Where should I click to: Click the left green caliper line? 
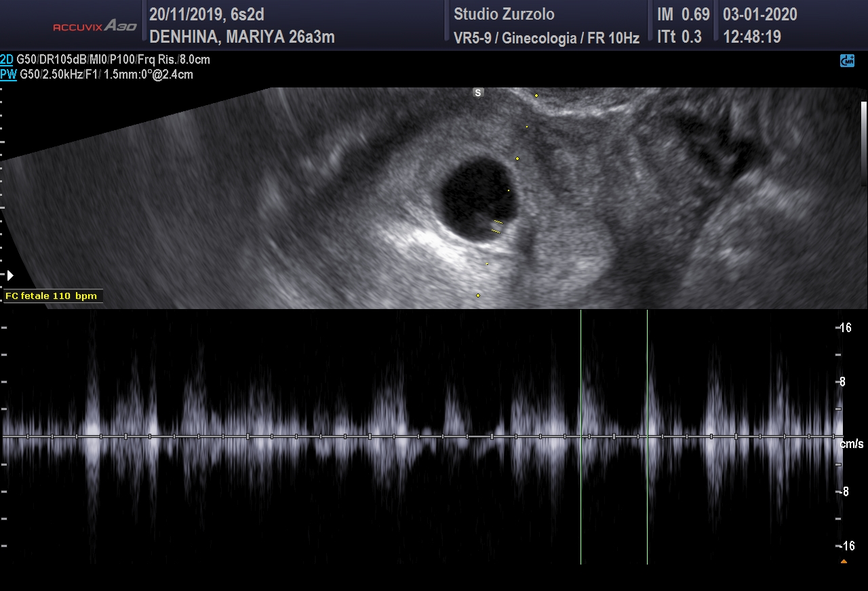[x=581, y=436]
